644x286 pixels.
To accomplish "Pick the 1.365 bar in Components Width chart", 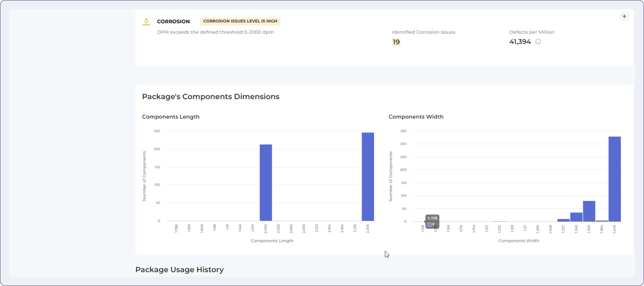I will (x=589, y=211).
